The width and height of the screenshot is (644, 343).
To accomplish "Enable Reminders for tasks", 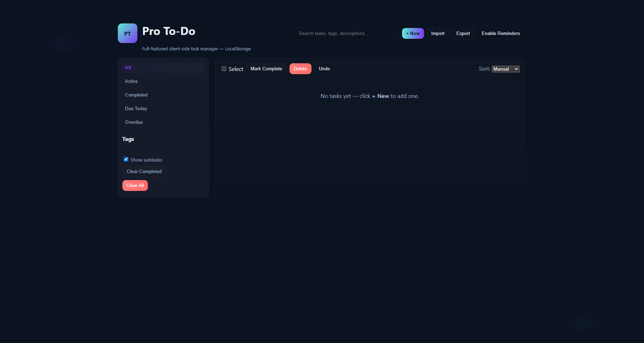I will coord(501,33).
